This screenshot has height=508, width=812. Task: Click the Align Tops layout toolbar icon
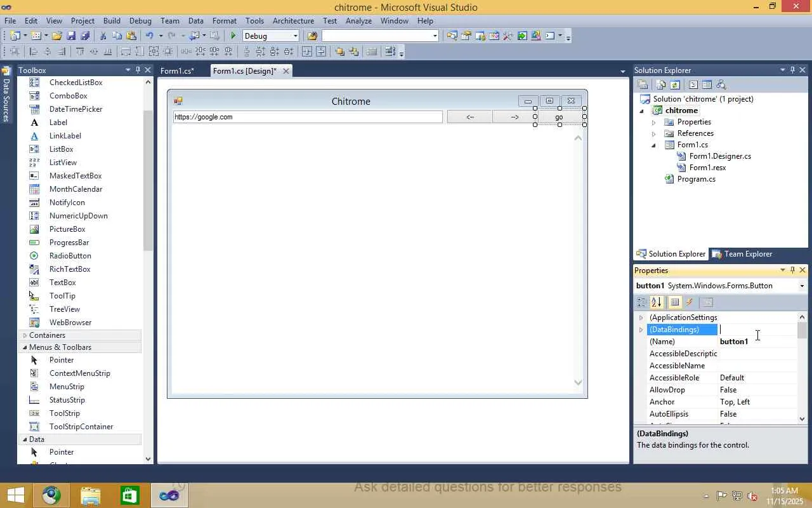point(80,52)
